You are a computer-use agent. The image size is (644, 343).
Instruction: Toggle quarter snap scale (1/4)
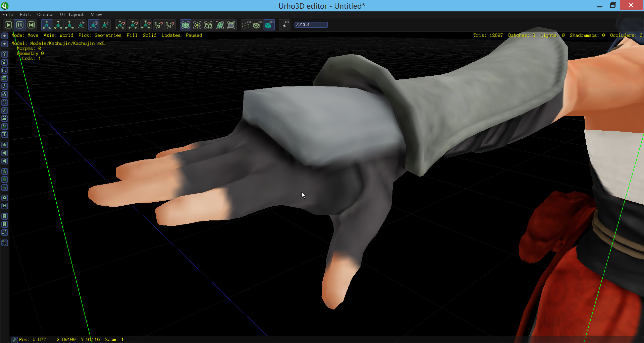[x=170, y=25]
